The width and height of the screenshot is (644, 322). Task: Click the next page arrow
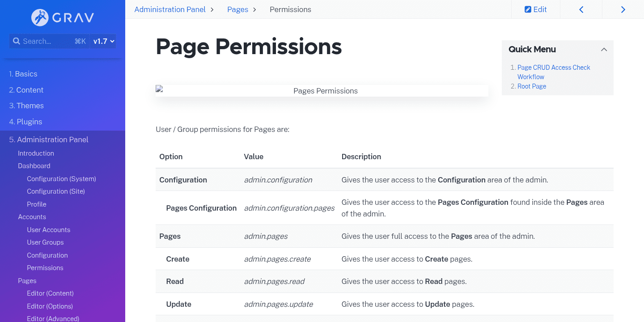[623, 9]
